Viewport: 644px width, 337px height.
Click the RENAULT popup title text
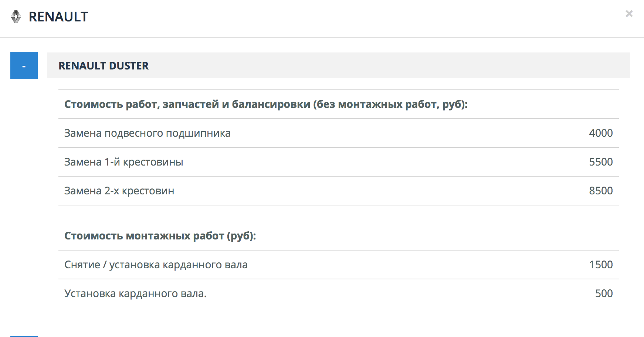tap(58, 17)
